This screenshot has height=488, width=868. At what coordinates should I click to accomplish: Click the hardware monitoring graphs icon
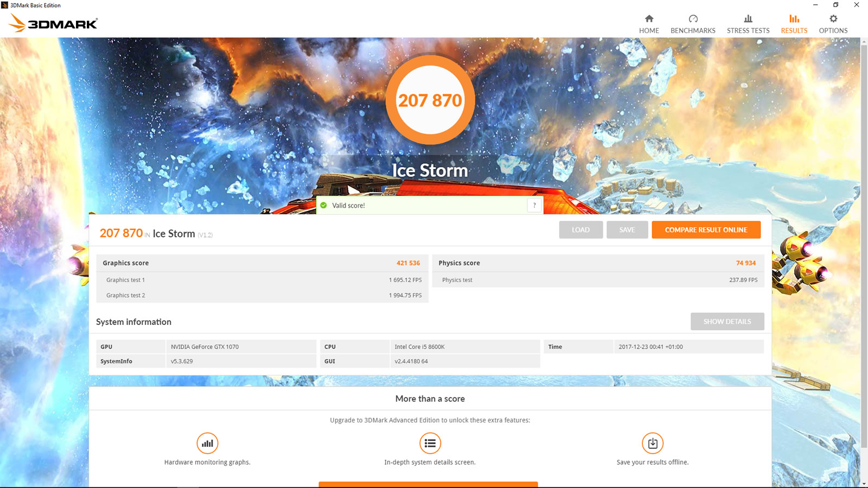click(207, 444)
